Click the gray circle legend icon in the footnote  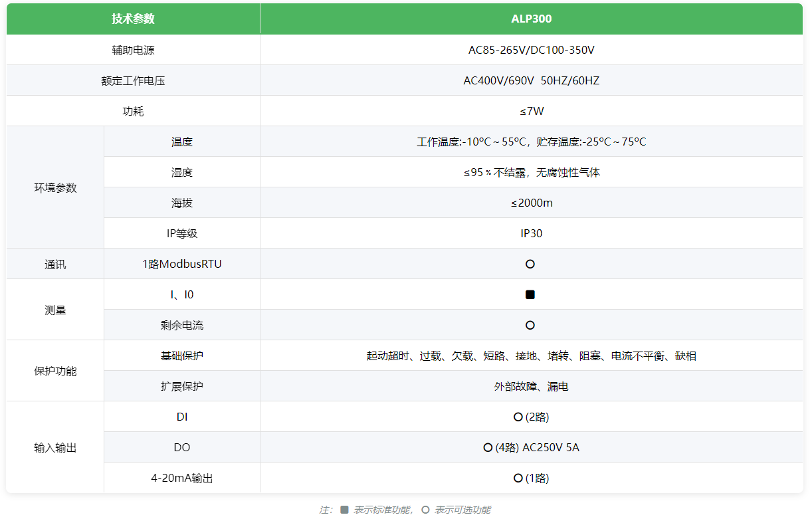425,510
